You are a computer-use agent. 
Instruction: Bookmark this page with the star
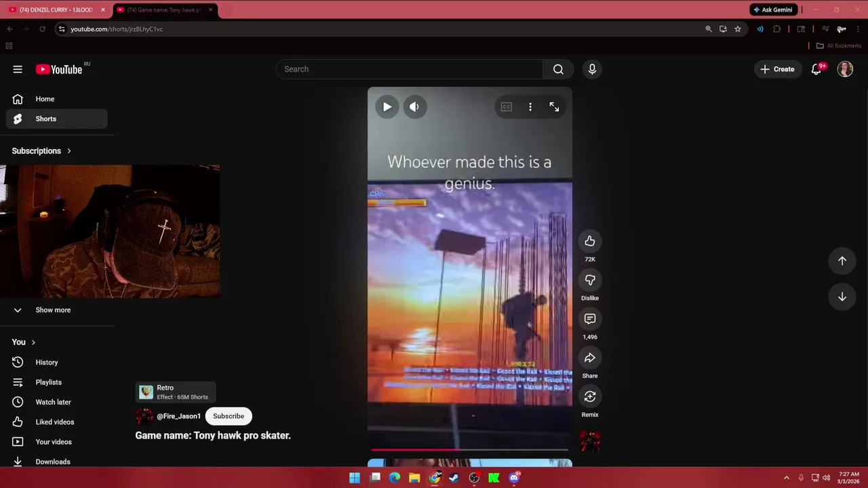coord(738,29)
